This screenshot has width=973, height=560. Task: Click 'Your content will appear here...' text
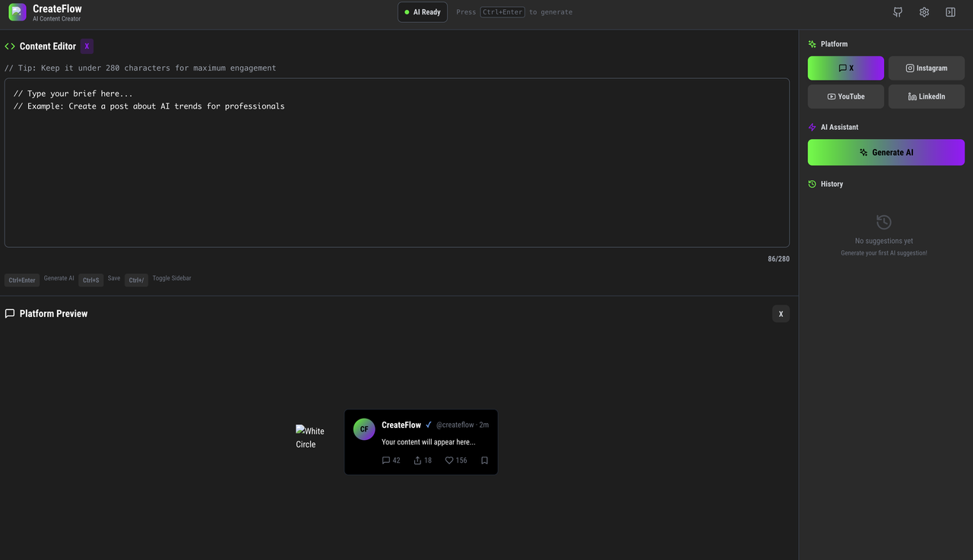[429, 442]
